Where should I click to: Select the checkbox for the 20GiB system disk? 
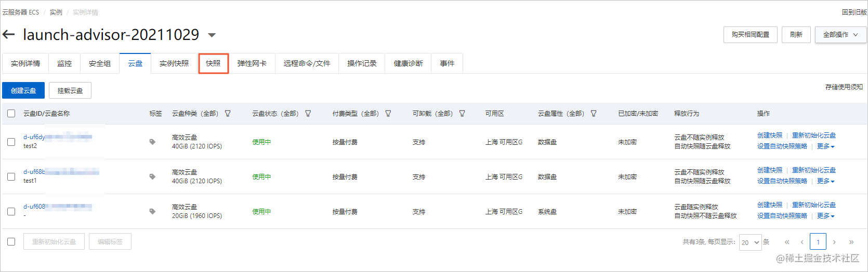click(11, 211)
